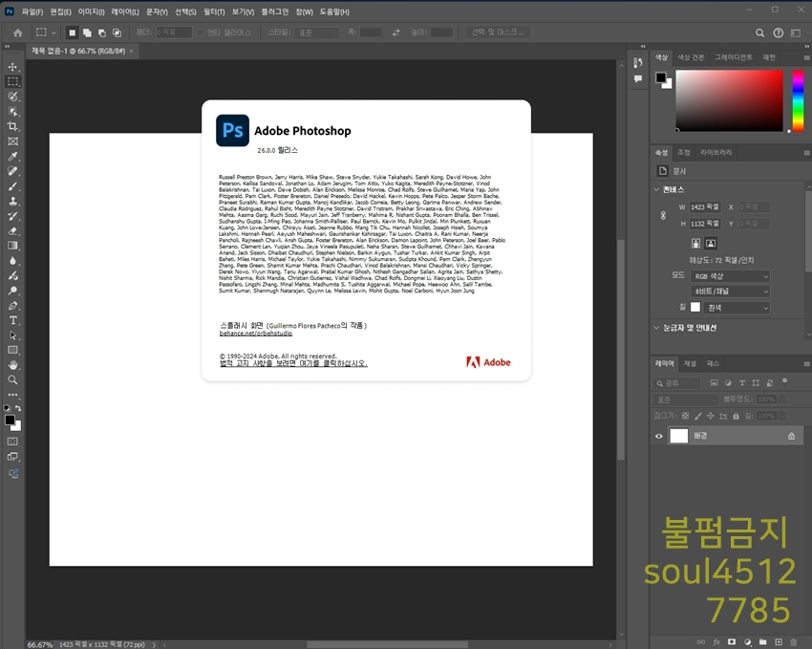Pick the Eyedropper tool
The width and height of the screenshot is (812, 649).
13,156
